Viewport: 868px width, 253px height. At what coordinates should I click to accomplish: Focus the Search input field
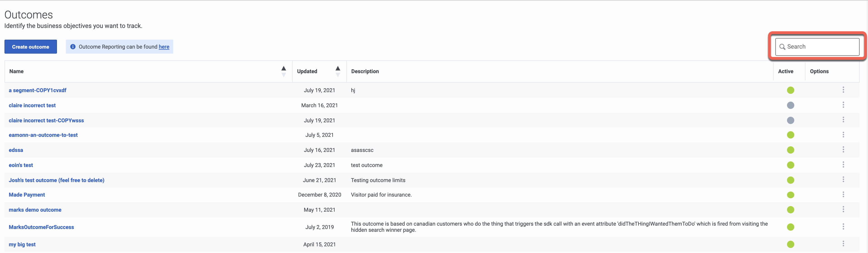click(817, 47)
